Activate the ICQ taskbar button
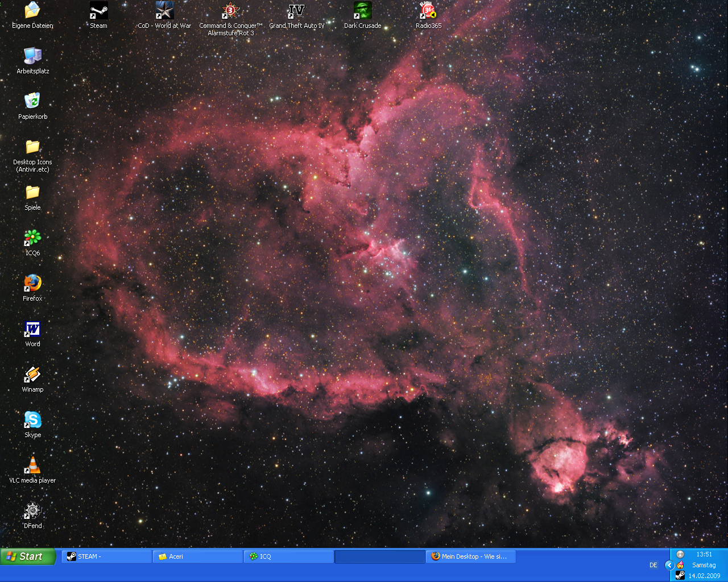 (288, 556)
